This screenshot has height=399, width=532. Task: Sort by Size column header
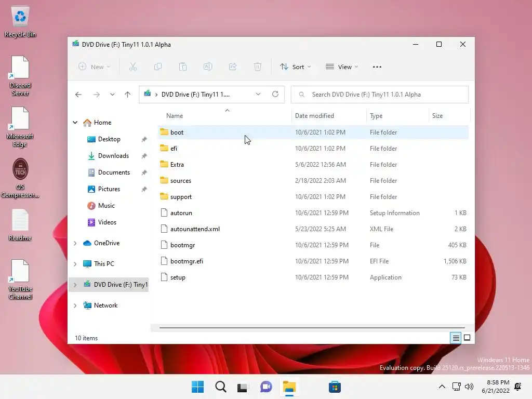coord(449,116)
